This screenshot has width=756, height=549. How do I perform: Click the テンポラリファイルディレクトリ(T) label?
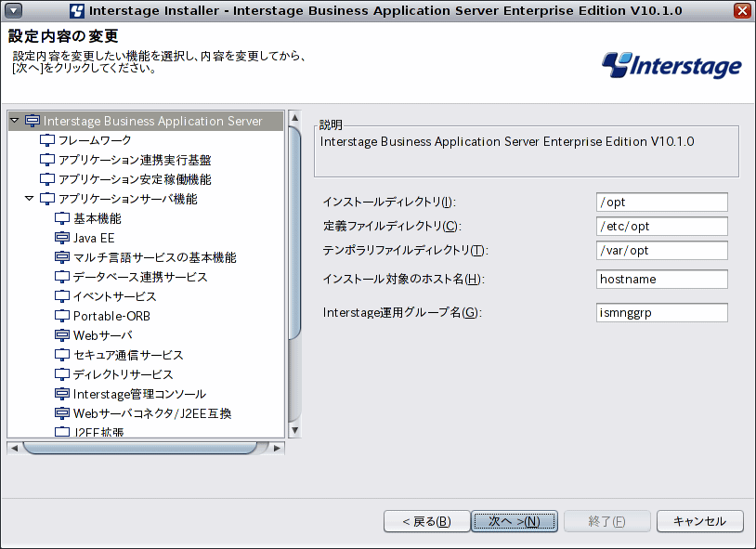click(406, 250)
